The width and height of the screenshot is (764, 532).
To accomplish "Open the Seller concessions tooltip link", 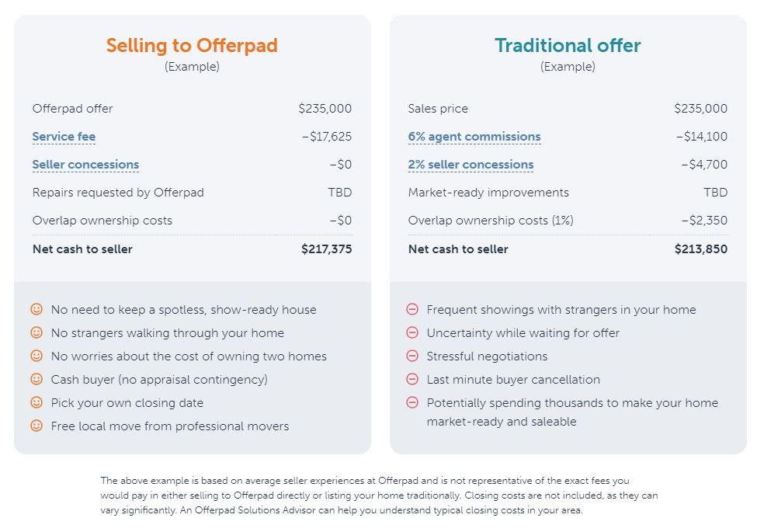I will click(85, 165).
